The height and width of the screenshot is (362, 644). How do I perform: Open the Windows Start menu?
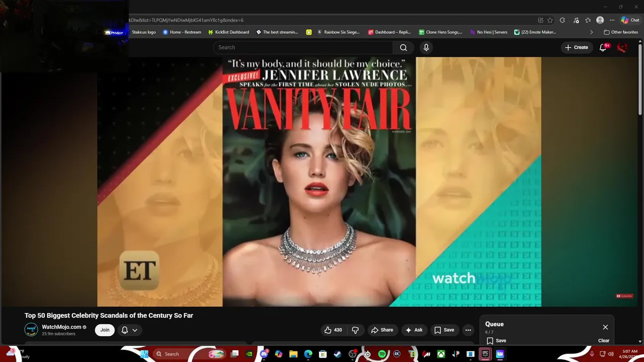coord(144,354)
